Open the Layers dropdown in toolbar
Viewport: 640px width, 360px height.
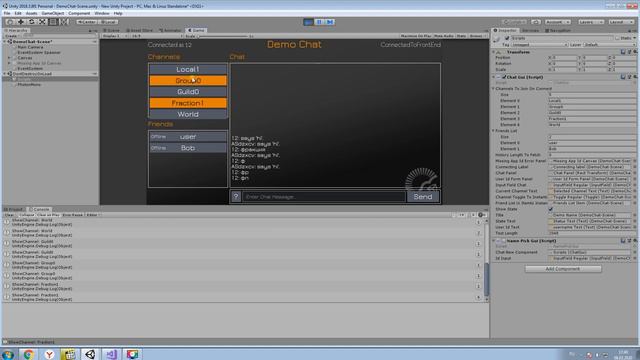pos(590,22)
